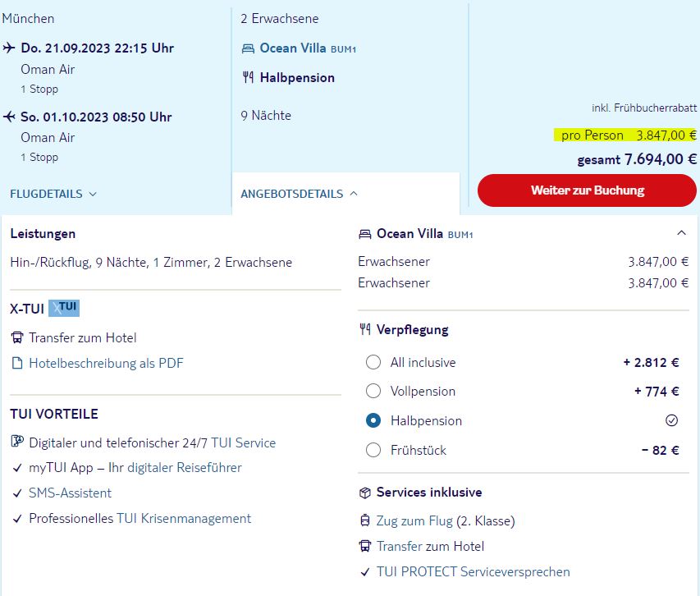The width and height of the screenshot is (700, 596).
Task: Click 'Do. 21.09.2023 22:15 Uhr' departure
Action: click(98, 48)
